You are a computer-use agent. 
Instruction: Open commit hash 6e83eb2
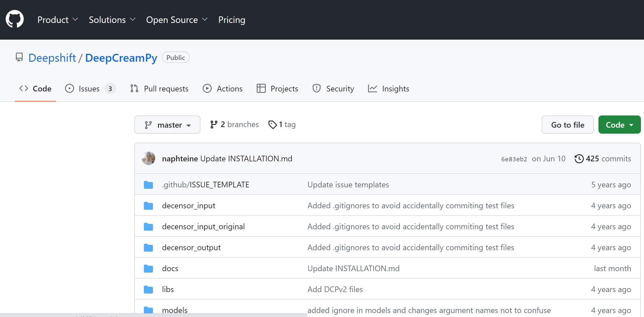(x=514, y=159)
